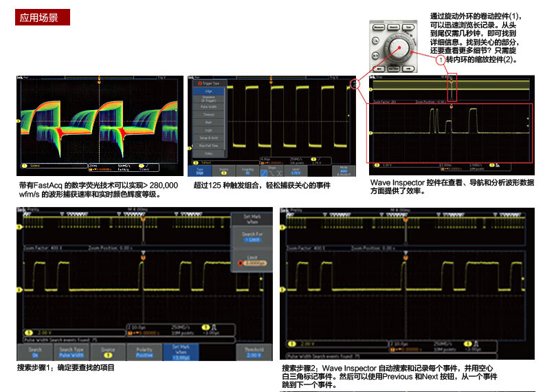Click the magnifier zoom button left of the knob
The width and height of the screenshot is (543, 392).
376,40
